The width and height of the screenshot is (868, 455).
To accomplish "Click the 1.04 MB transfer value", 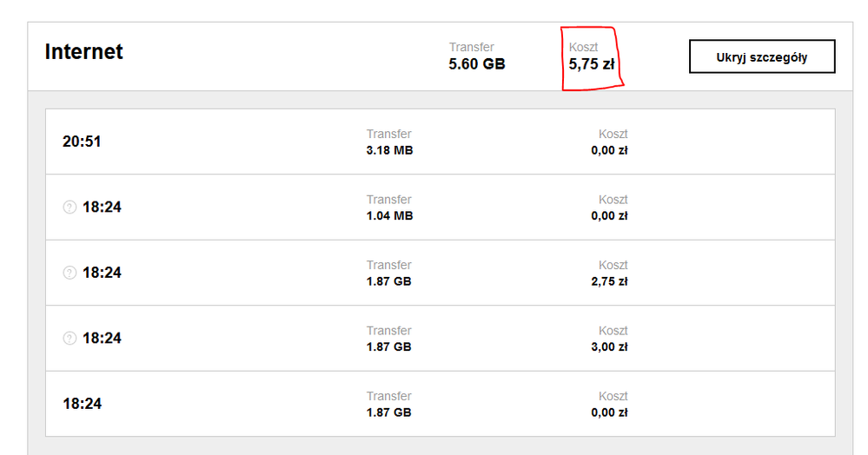I will (389, 215).
